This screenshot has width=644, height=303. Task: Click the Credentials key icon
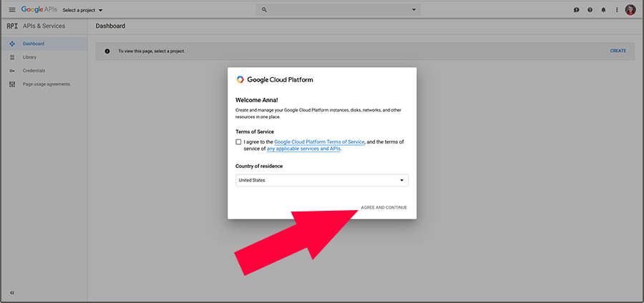12,71
